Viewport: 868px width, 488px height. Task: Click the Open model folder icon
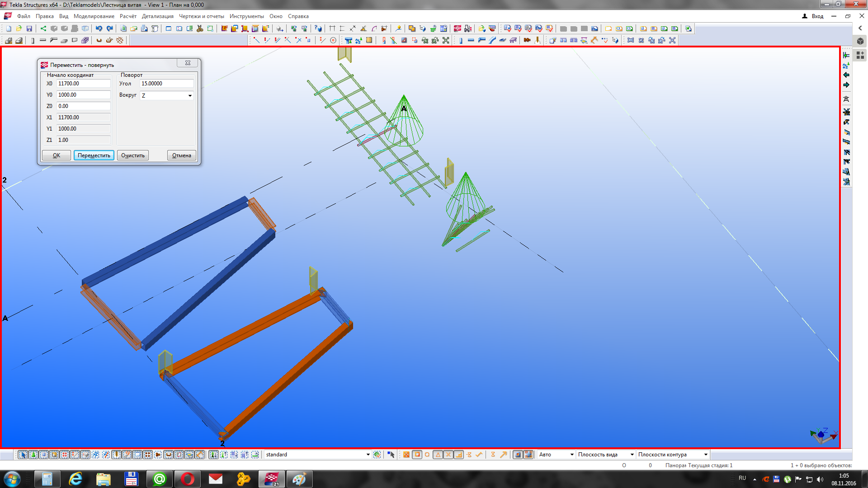(19, 28)
